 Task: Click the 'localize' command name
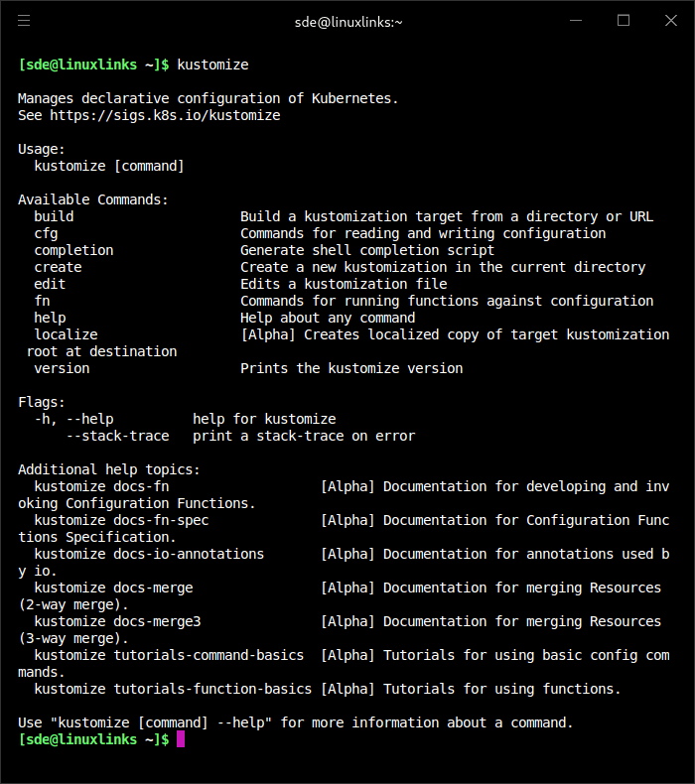coord(66,334)
